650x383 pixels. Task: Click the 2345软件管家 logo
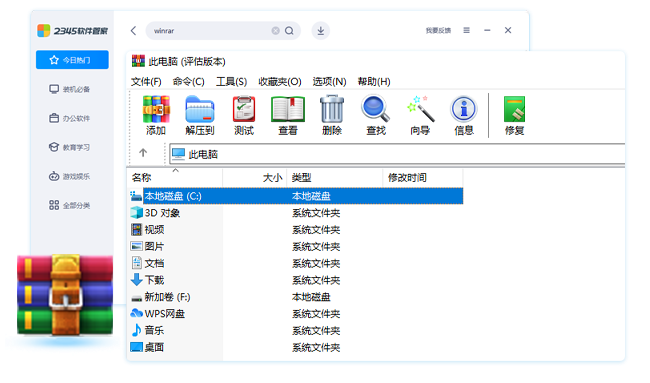[x=73, y=31]
